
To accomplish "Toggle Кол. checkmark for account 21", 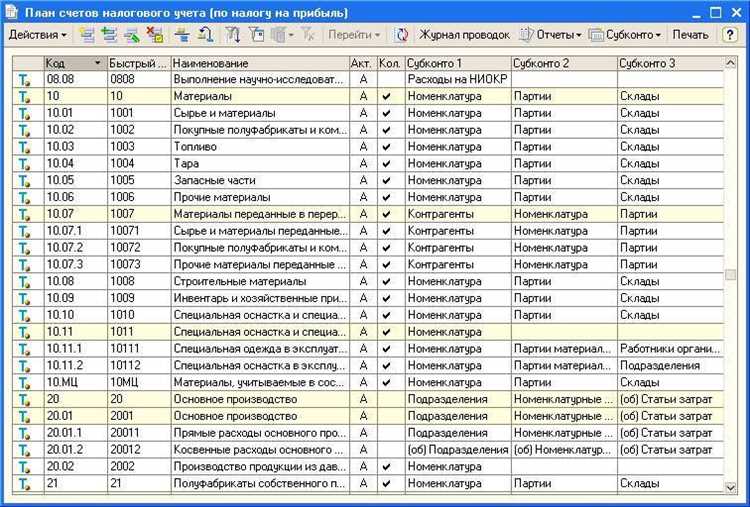I will pos(386,483).
